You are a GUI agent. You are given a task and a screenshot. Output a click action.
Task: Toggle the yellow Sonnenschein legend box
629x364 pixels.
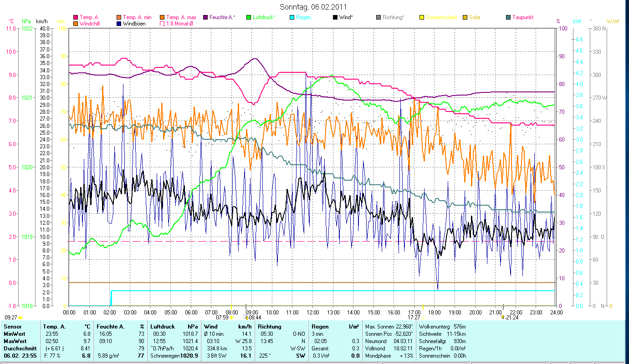pos(422,17)
